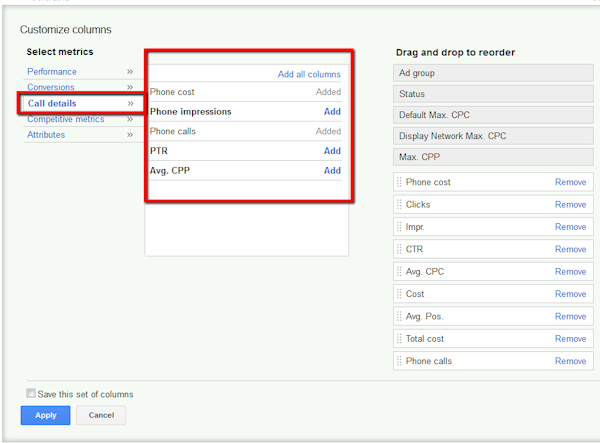Click the Cancel button

tap(101, 415)
